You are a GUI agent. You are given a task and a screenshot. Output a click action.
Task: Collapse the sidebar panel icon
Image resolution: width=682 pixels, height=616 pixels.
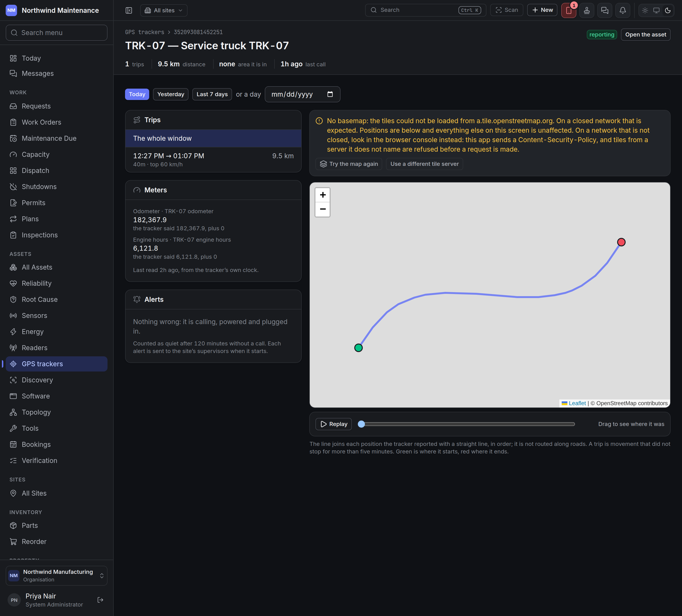129,10
